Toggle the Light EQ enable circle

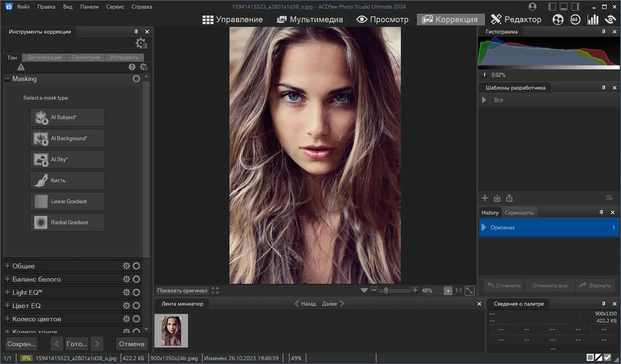pos(136,292)
